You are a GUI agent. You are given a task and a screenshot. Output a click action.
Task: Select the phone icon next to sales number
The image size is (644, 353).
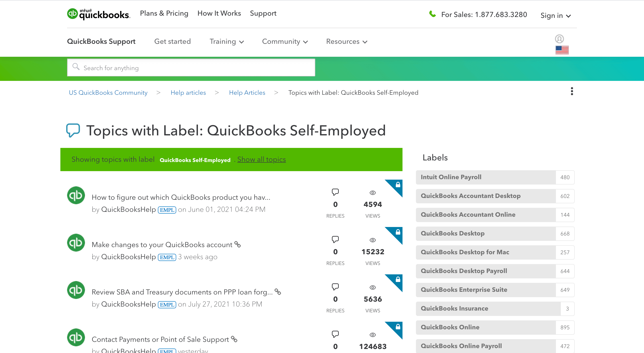point(432,14)
